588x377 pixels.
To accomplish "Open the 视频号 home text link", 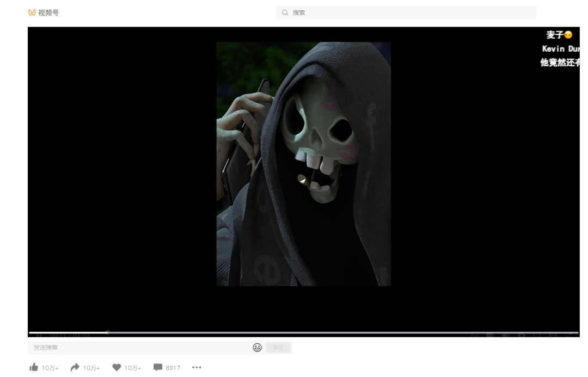I will coord(48,13).
